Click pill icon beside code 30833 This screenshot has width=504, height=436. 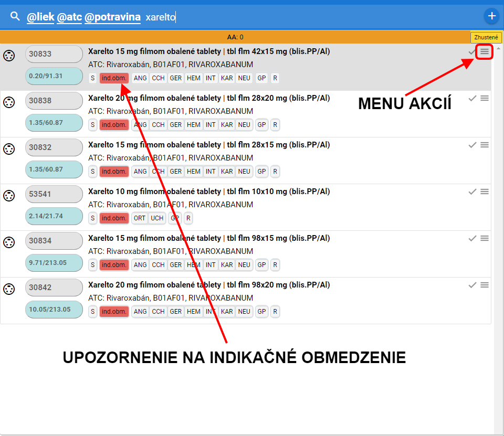tap(9, 56)
